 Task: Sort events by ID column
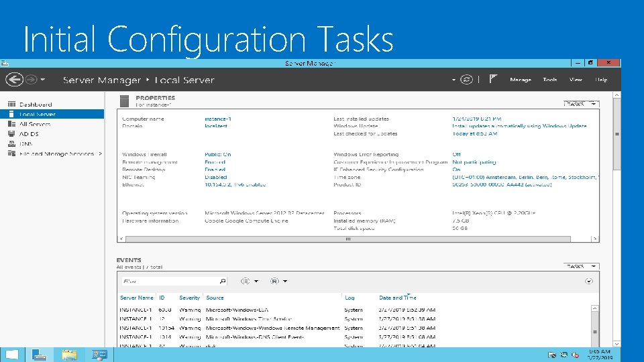coord(162,298)
